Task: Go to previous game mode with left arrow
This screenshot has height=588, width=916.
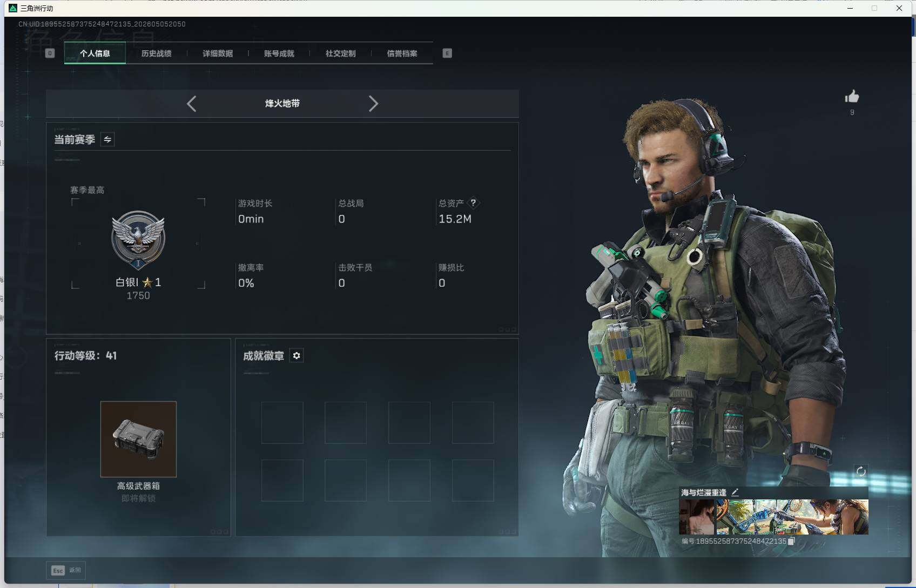Action: tap(192, 104)
